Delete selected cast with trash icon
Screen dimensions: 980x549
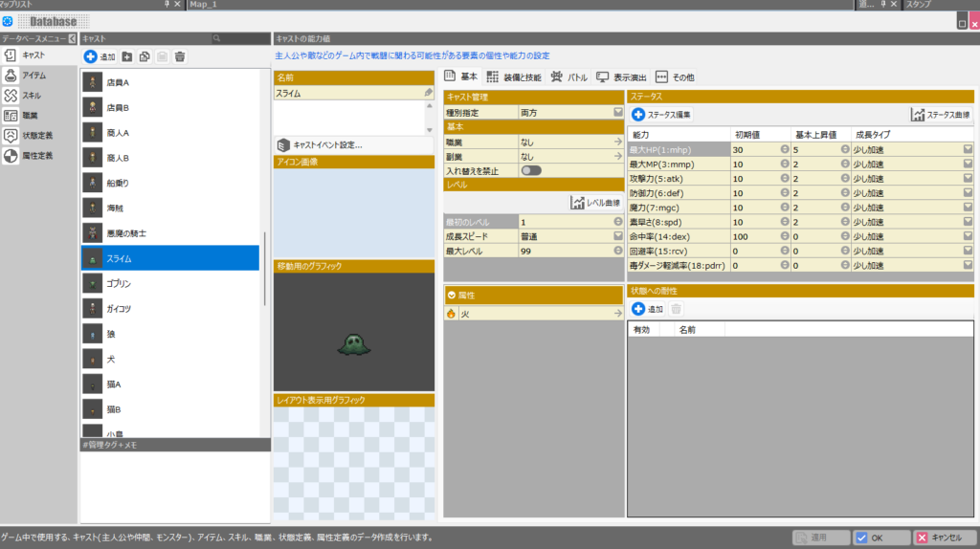pos(180,57)
